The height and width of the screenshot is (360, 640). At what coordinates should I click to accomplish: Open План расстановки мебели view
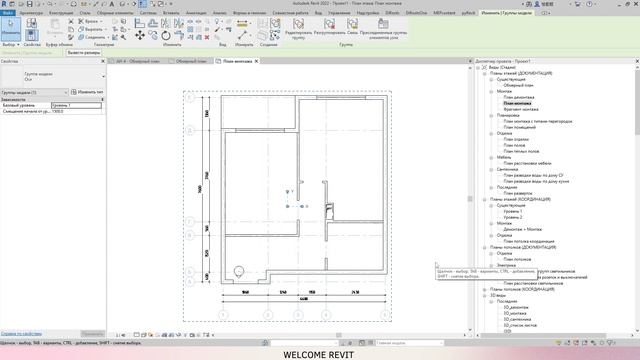[527, 163]
